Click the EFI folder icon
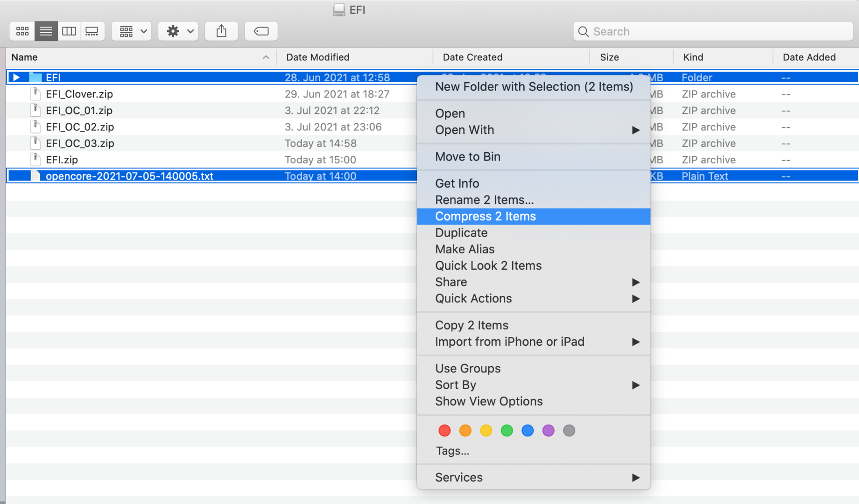The height and width of the screenshot is (504, 859). click(35, 77)
